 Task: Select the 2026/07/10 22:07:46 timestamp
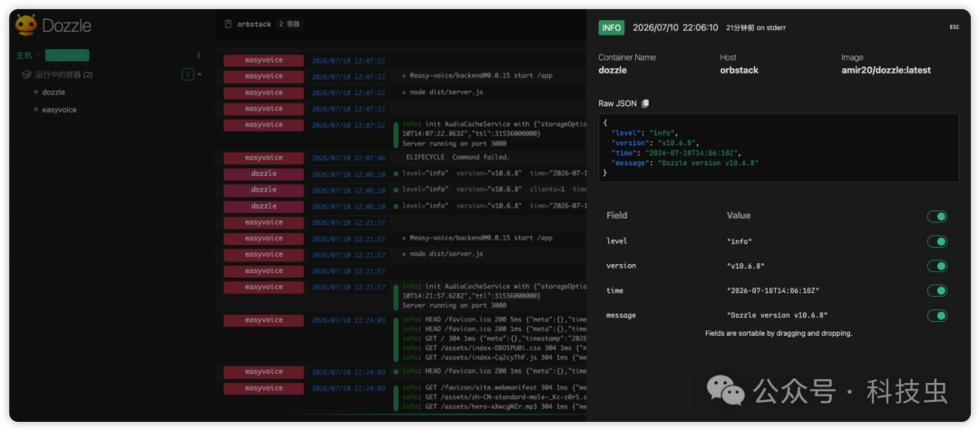click(348, 158)
